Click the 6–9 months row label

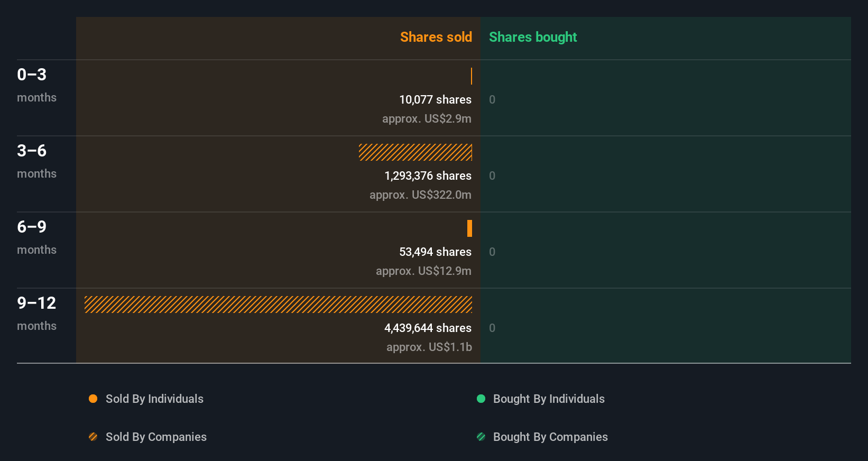pyautogui.click(x=36, y=238)
